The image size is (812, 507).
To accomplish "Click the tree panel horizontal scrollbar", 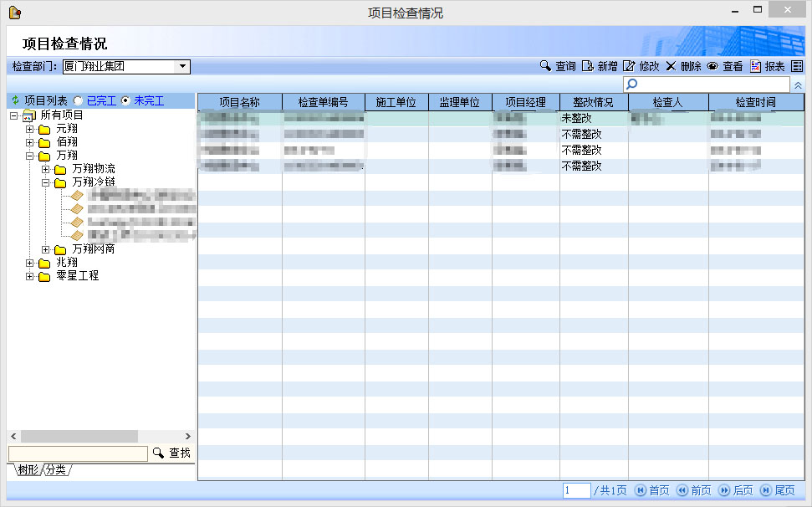I will [x=79, y=437].
